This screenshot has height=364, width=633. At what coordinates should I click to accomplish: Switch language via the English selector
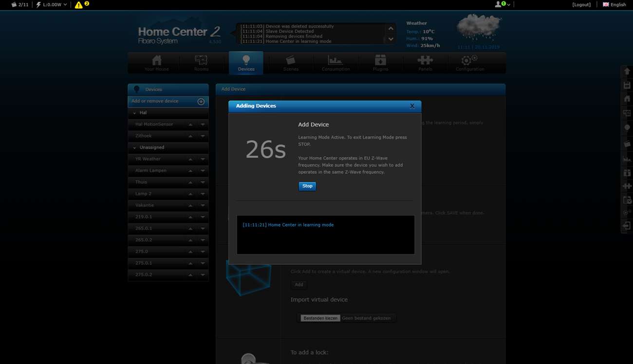click(614, 5)
